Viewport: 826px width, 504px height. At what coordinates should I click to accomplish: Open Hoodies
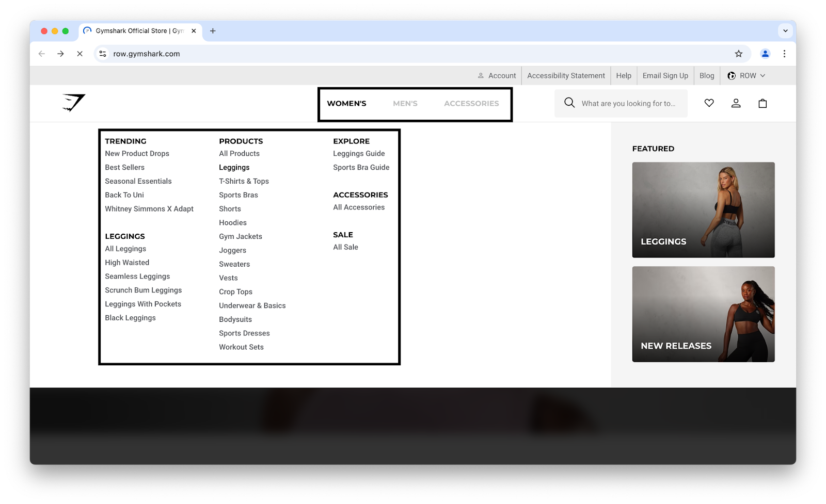pos(232,223)
